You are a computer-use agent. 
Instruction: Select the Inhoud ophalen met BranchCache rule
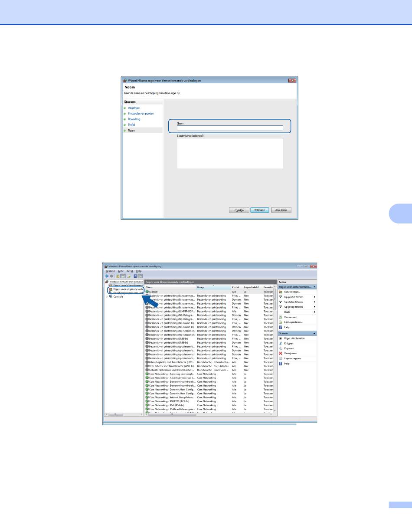click(x=209, y=362)
